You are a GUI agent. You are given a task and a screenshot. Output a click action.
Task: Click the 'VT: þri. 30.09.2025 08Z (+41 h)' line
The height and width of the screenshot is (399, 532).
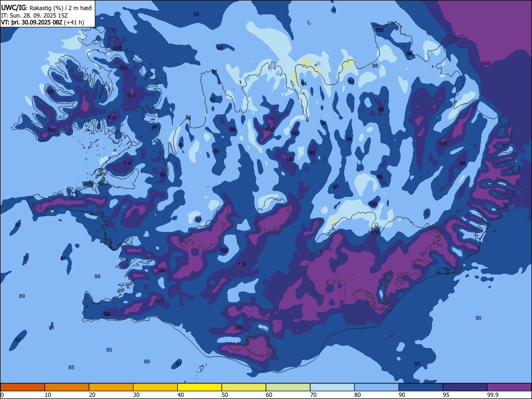click(43, 22)
